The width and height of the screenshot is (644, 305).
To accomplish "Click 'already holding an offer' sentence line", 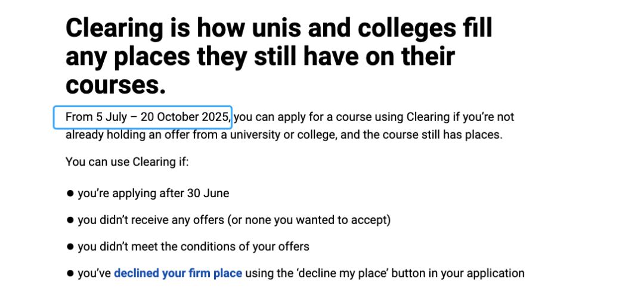I will pyautogui.click(x=284, y=135).
